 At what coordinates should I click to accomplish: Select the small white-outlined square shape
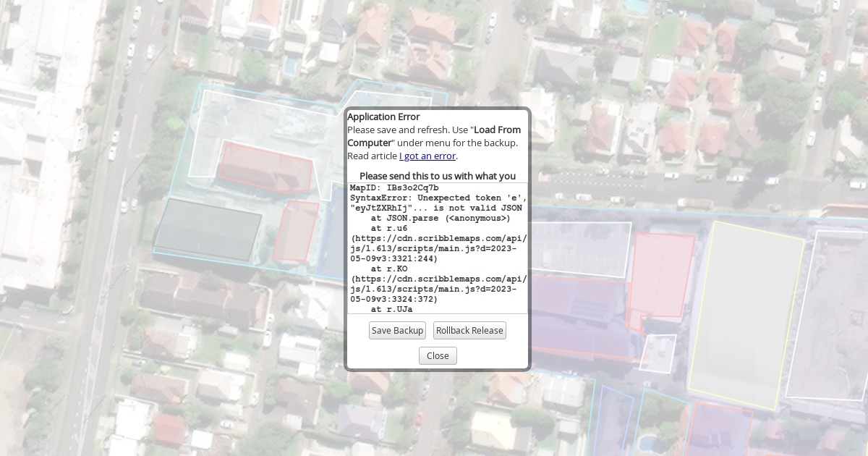(658, 353)
